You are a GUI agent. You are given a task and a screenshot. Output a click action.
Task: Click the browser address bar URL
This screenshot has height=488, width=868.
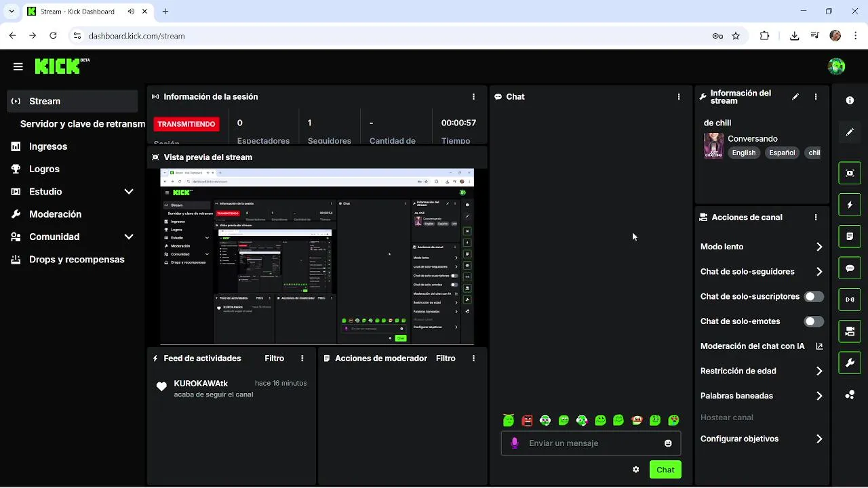point(137,36)
